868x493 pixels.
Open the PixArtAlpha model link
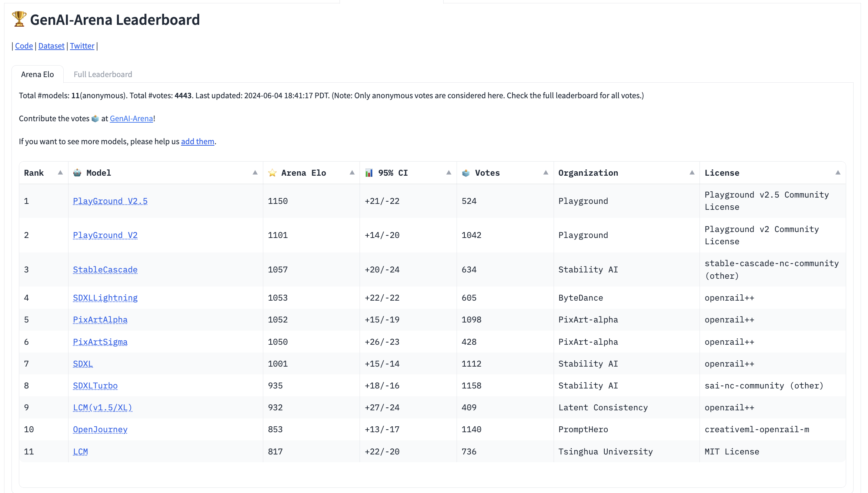coord(100,320)
